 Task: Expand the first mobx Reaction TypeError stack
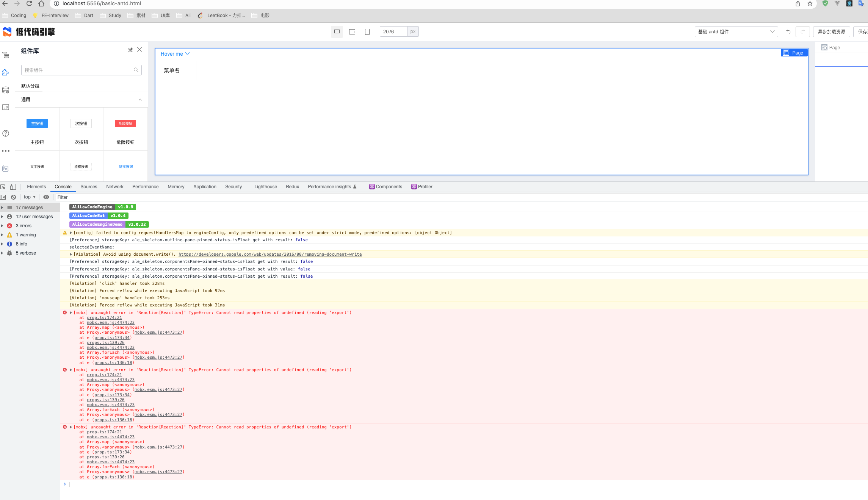coord(71,312)
